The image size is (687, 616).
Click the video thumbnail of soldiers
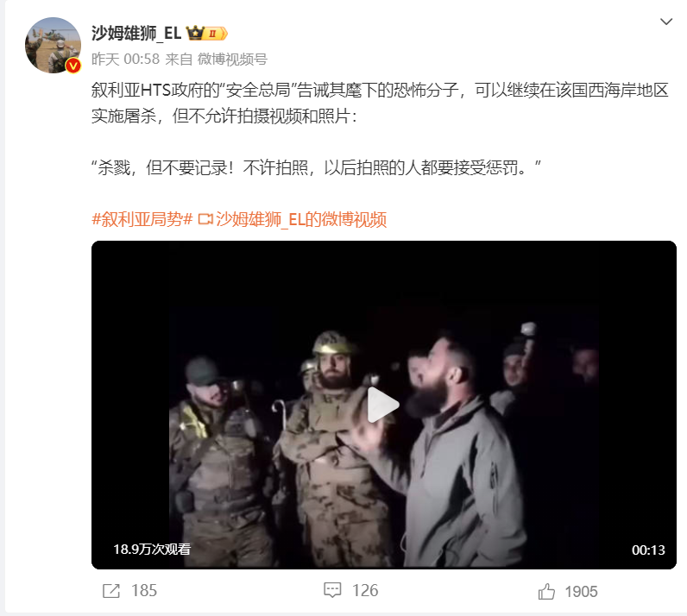384,405
